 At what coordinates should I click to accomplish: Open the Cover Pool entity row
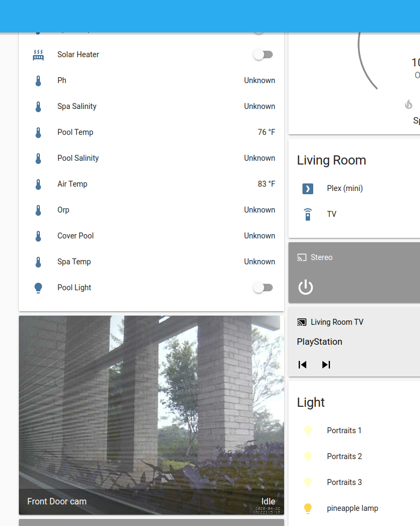[75, 236]
